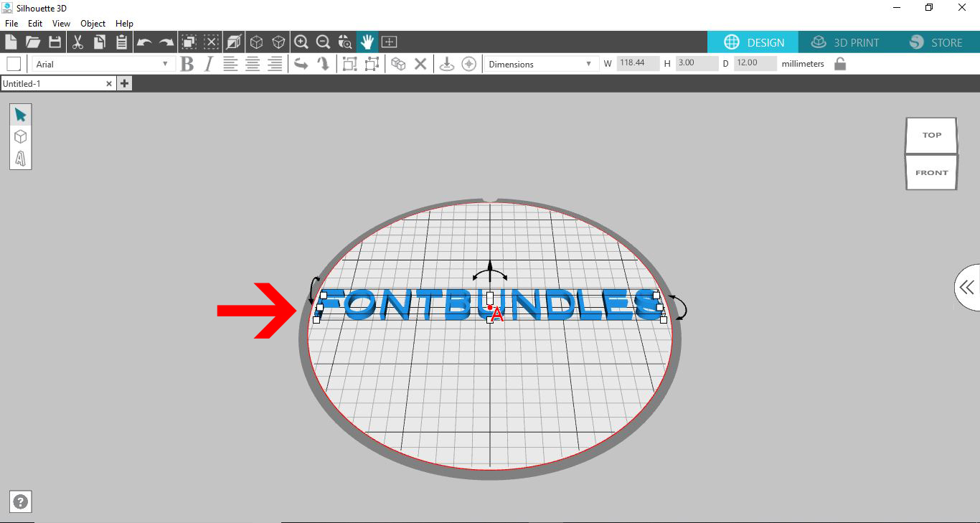The width and height of the screenshot is (980, 523).
Task: Align text center
Action: (x=253, y=64)
